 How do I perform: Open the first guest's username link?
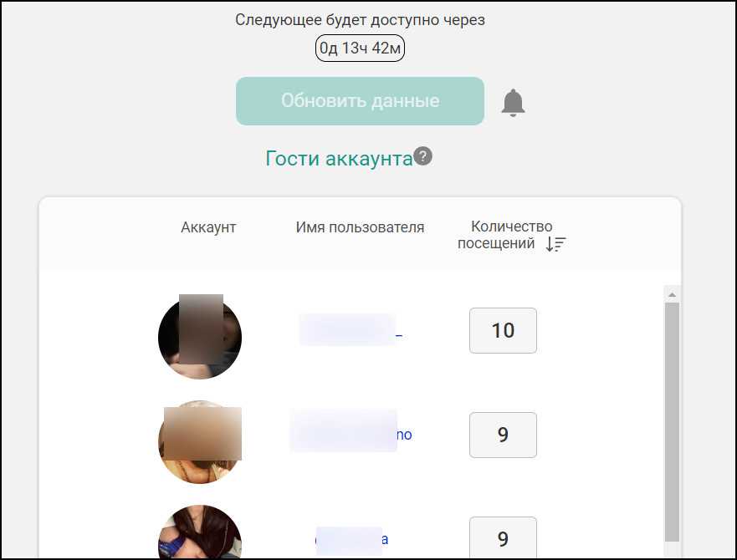(351, 330)
